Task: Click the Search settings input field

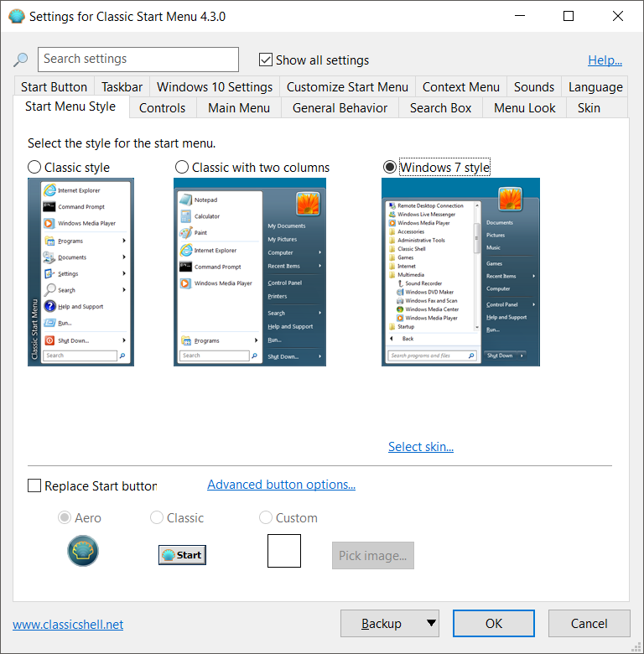Action: pos(138,60)
